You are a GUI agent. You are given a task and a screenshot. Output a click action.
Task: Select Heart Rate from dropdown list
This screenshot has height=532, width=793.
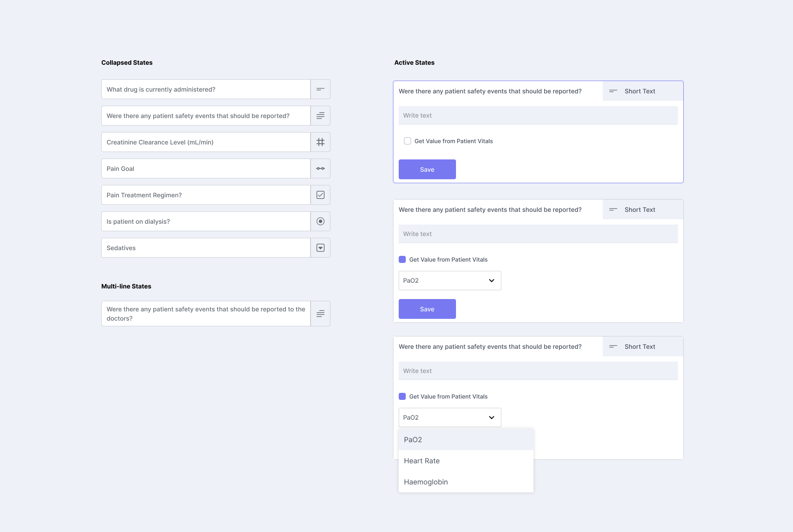click(466, 461)
